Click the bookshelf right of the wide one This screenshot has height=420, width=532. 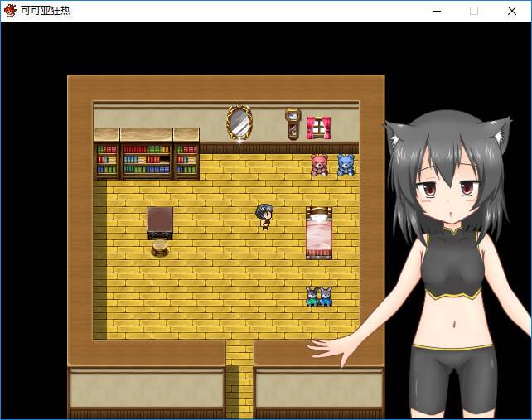pos(186,159)
